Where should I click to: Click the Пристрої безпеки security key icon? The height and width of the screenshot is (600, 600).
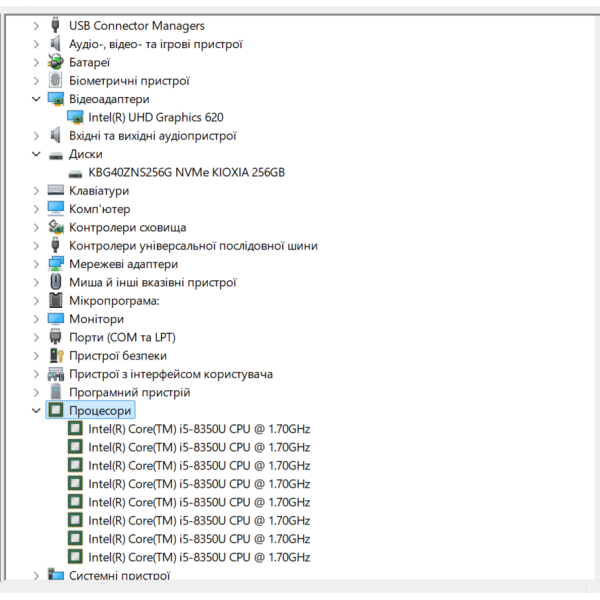point(56,355)
